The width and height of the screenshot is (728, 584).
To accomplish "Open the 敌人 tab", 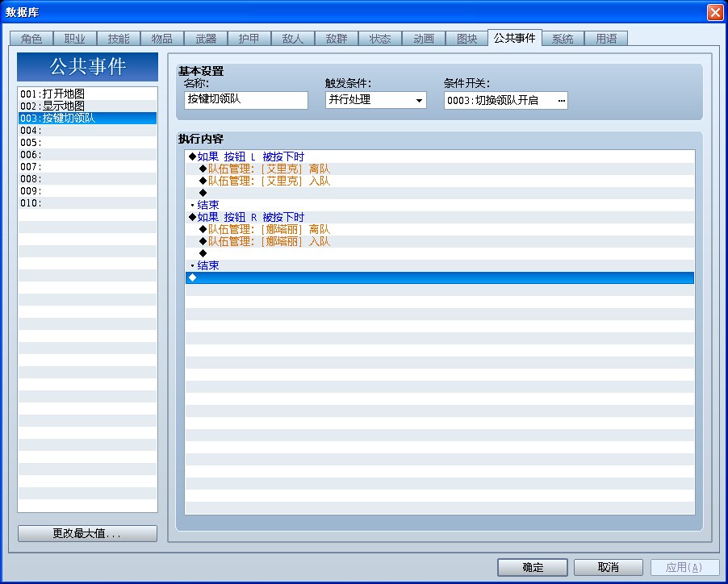I will pos(292,38).
